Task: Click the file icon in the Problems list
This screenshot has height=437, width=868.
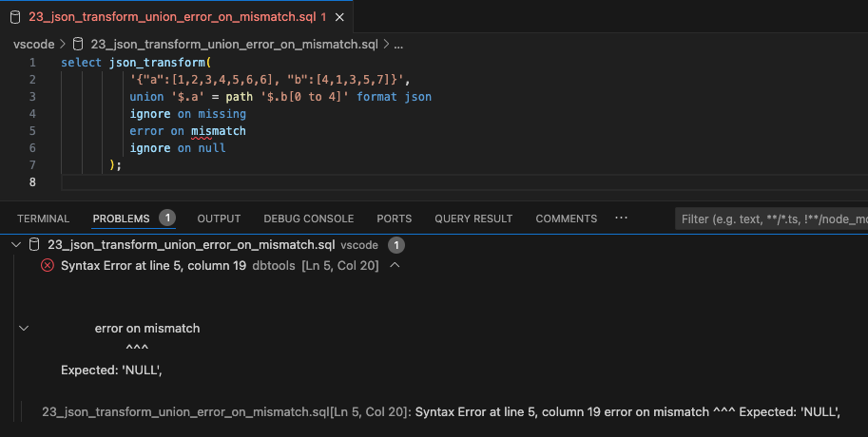Action: point(35,245)
